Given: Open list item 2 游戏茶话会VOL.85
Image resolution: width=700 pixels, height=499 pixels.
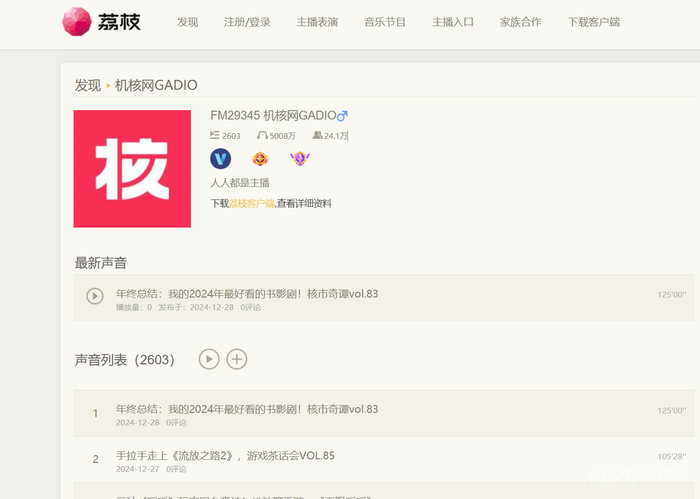Looking at the screenshot, I should click(x=225, y=455).
